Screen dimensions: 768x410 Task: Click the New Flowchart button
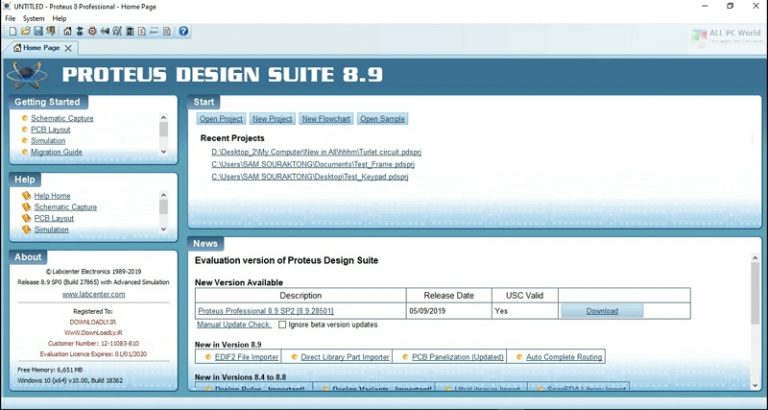point(326,119)
